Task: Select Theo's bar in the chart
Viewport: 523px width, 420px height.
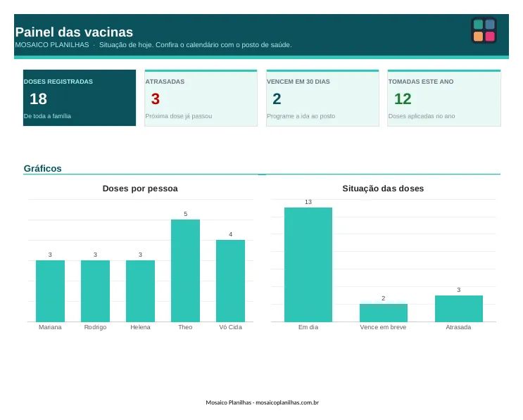Action: coord(185,271)
